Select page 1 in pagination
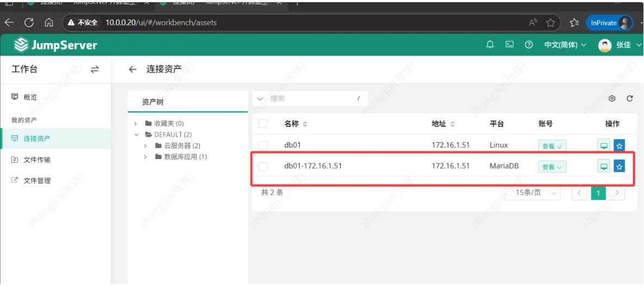This screenshot has width=644, height=287. (x=598, y=193)
